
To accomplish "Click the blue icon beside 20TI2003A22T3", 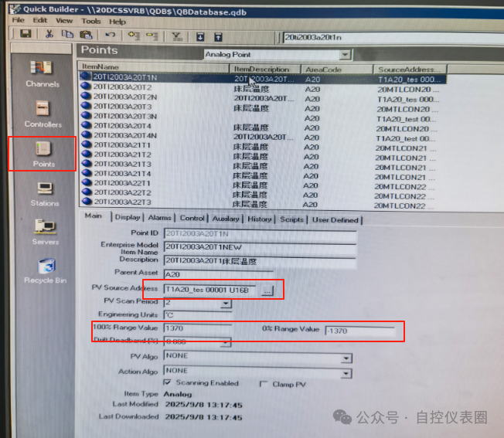I will click(87, 202).
